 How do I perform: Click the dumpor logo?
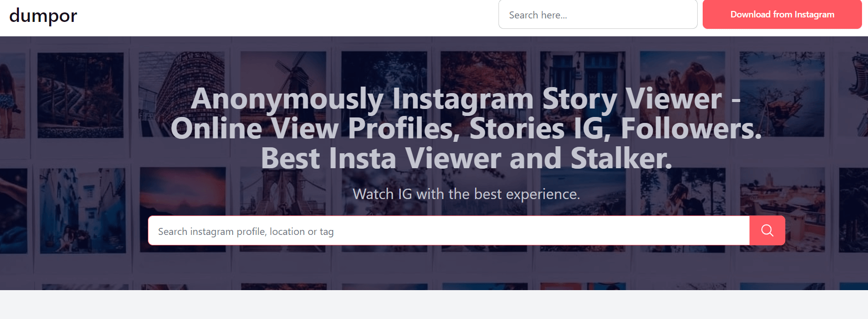[x=43, y=15]
